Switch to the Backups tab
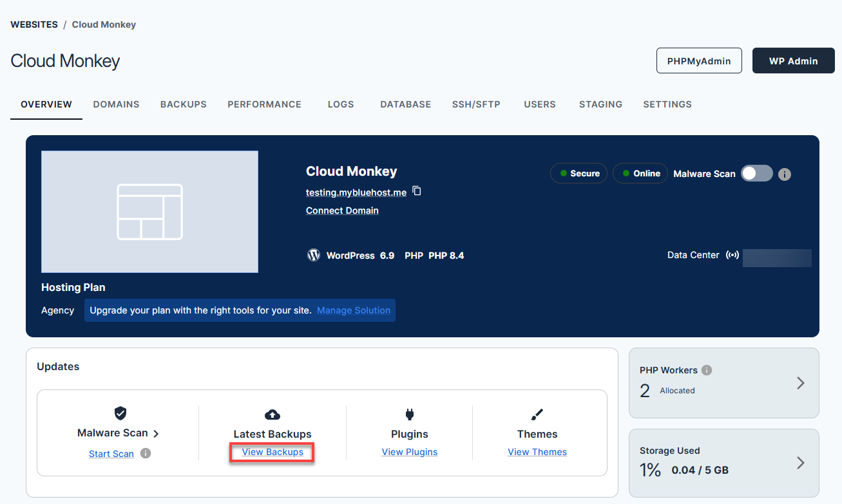Screen dimensions: 842x504 tap(183, 104)
